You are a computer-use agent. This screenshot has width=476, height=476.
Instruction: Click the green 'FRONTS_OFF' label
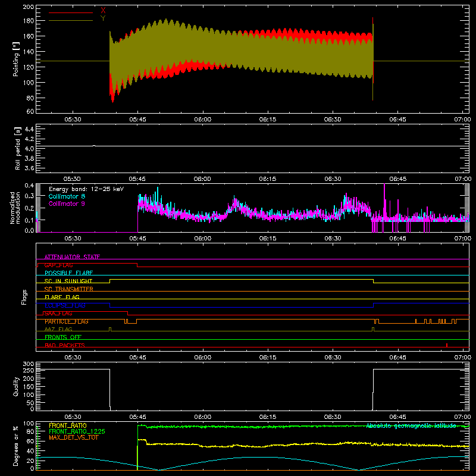[x=63, y=337]
